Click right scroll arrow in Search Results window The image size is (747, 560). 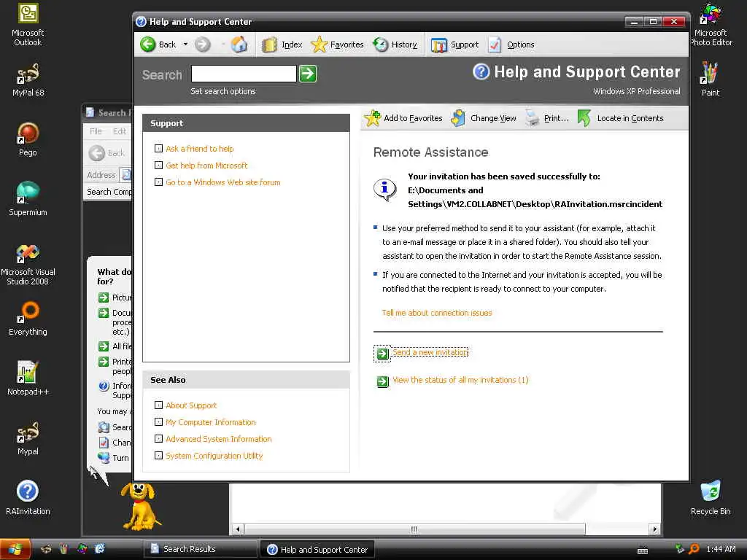[x=655, y=529]
